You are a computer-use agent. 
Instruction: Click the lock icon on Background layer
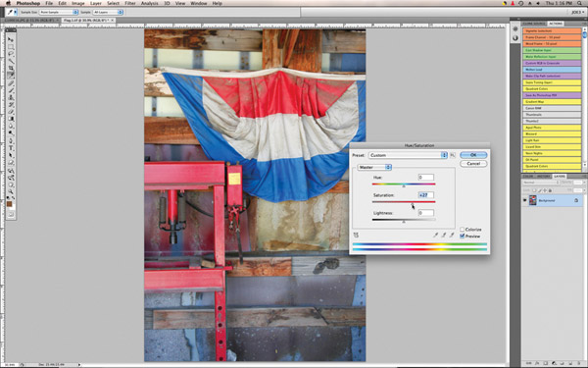point(576,200)
